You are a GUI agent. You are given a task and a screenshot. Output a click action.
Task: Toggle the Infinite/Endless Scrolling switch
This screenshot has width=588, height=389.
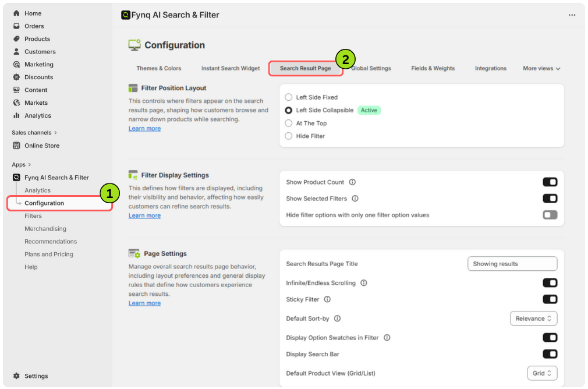(x=550, y=283)
